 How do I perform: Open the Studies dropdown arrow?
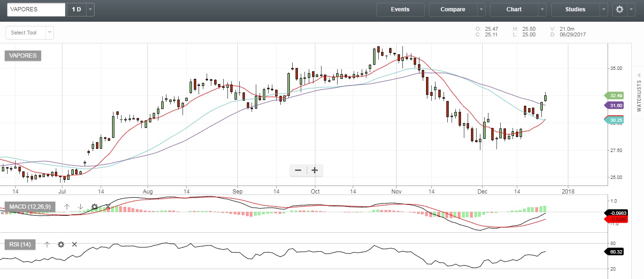(604, 9)
